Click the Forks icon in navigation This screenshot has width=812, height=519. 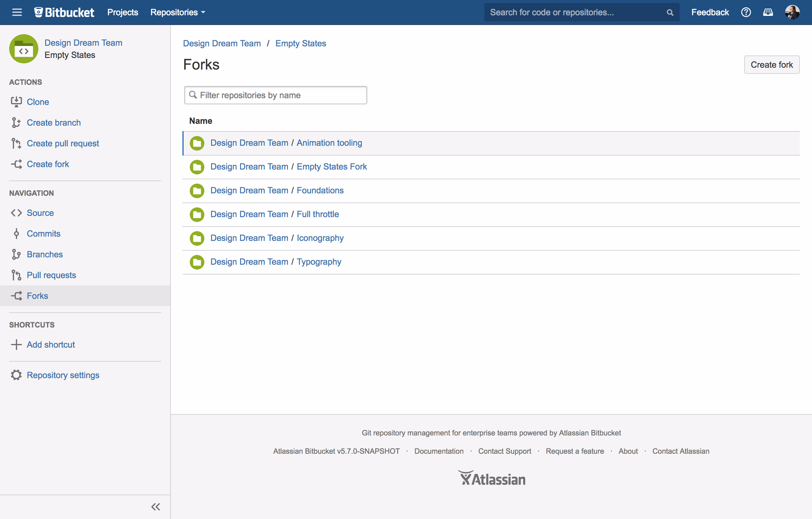coord(16,296)
